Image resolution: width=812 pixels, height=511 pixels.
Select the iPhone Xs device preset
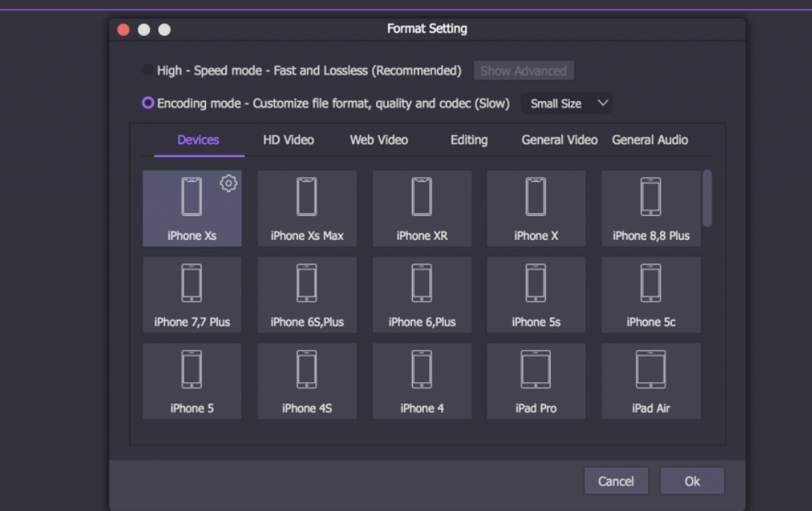click(192, 208)
